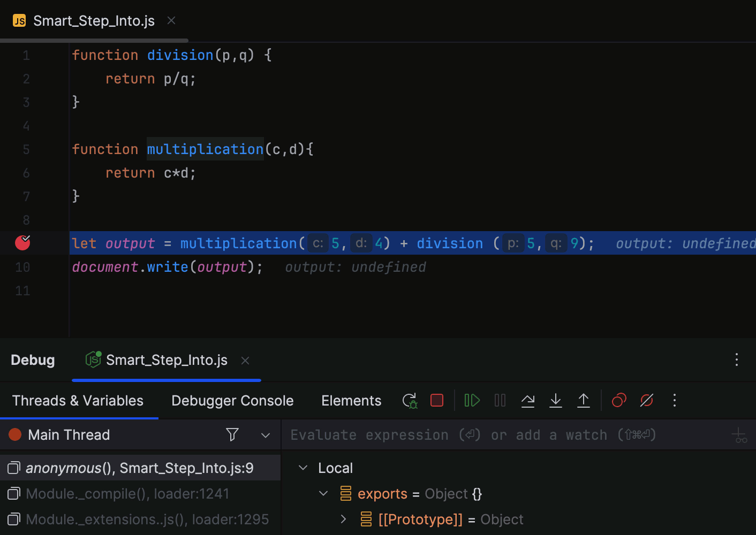Step out of the current frame
Screen dimensions: 756x535
coord(584,400)
